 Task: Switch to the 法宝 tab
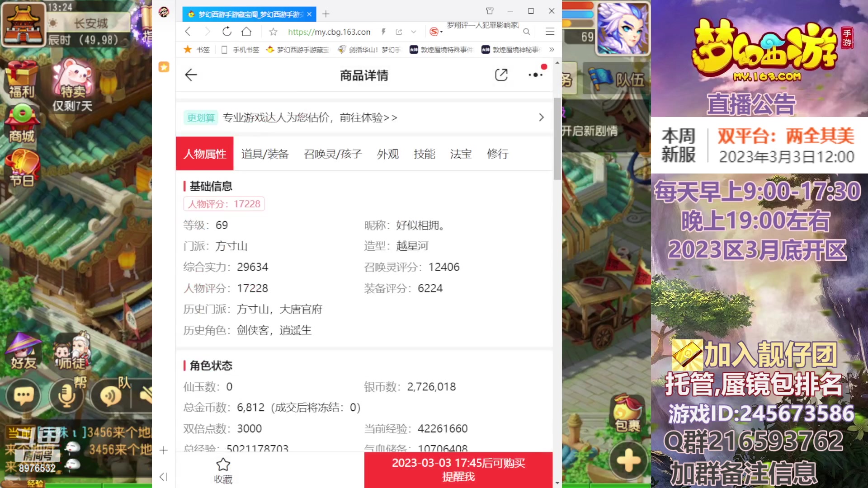coord(461,154)
